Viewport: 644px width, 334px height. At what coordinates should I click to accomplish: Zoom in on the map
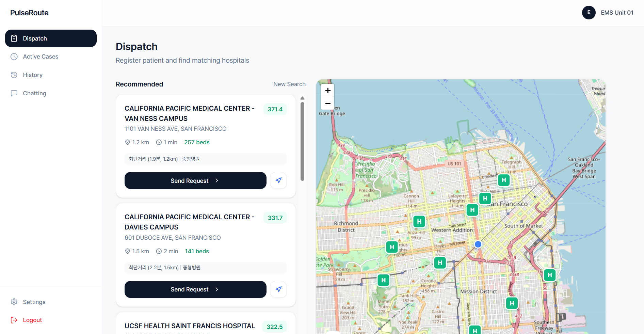pos(328,91)
